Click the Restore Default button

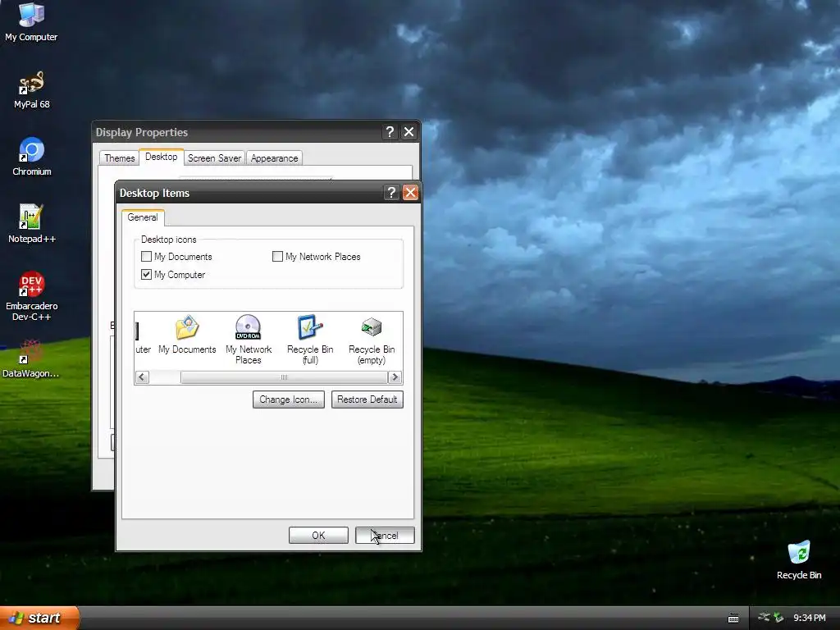point(367,399)
